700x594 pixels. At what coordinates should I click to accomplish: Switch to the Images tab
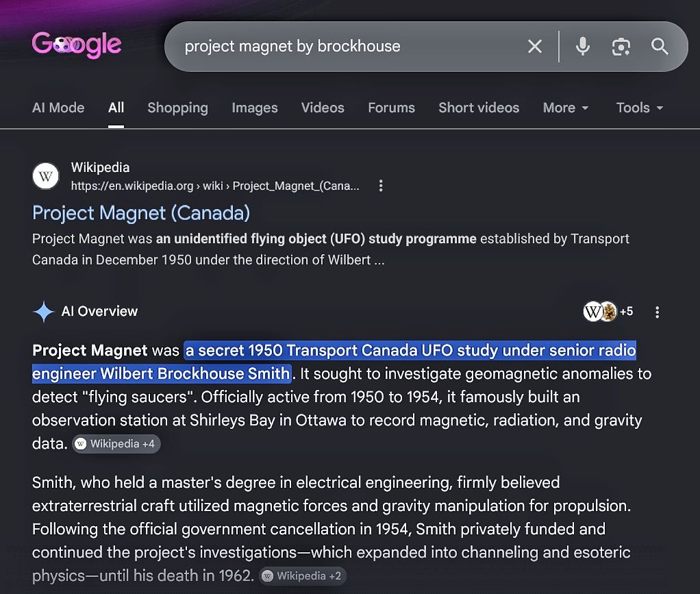pyautogui.click(x=255, y=108)
